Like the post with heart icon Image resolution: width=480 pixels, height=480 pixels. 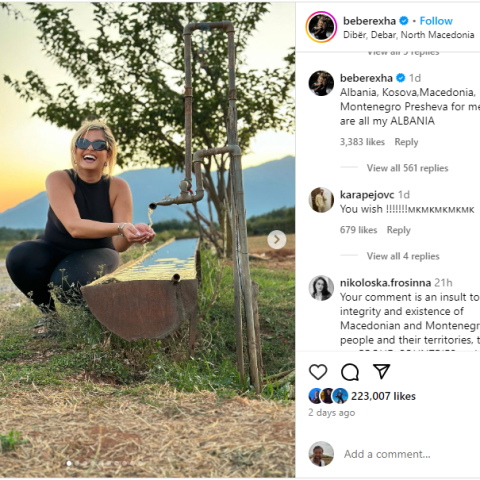click(x=318, y=372)
